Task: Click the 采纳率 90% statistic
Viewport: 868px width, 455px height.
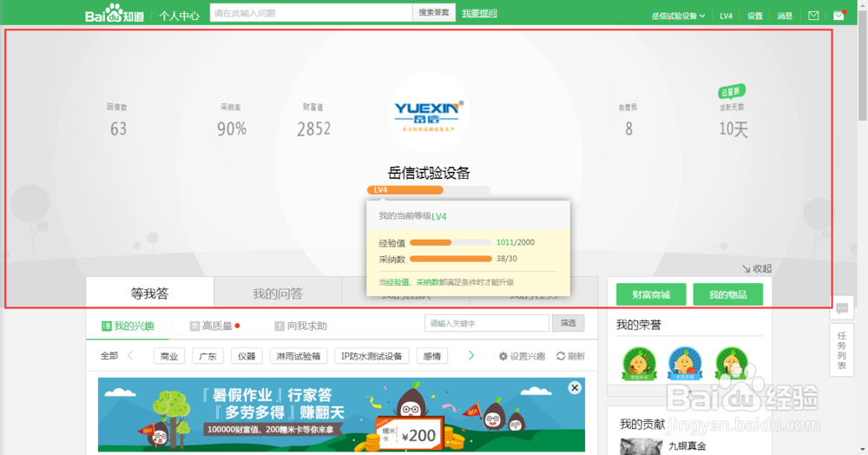Action: tap(232, 120)
